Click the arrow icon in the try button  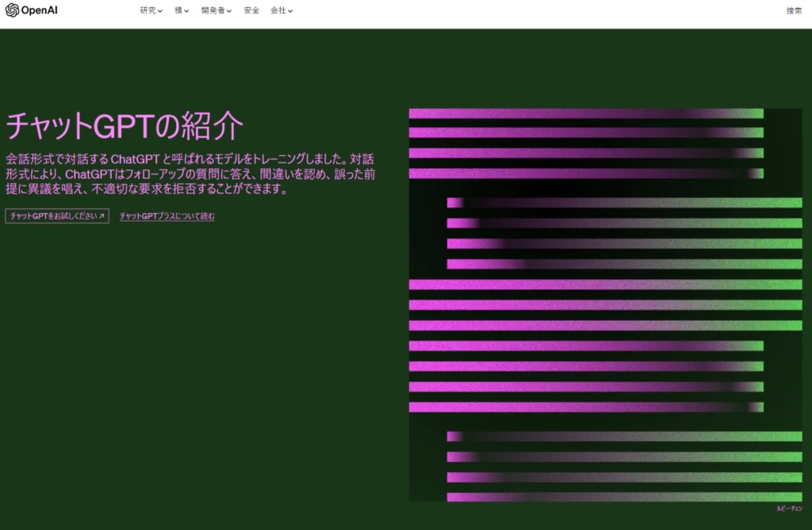[x=101, y=216]
